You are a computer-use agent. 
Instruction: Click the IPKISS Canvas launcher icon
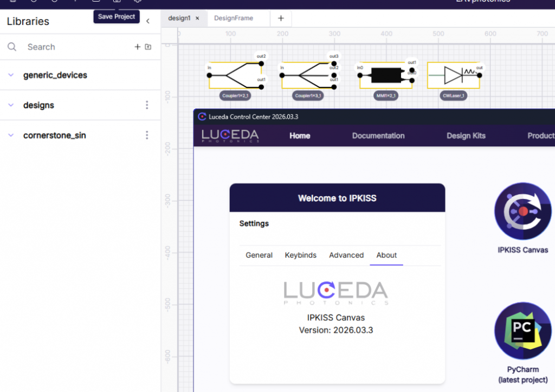(522, 212)
